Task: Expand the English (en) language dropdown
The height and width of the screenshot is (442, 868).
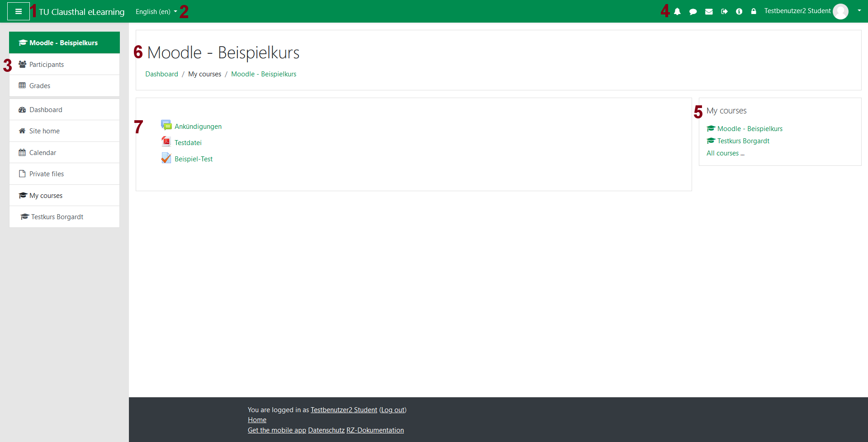Action: tap(156, 12)
